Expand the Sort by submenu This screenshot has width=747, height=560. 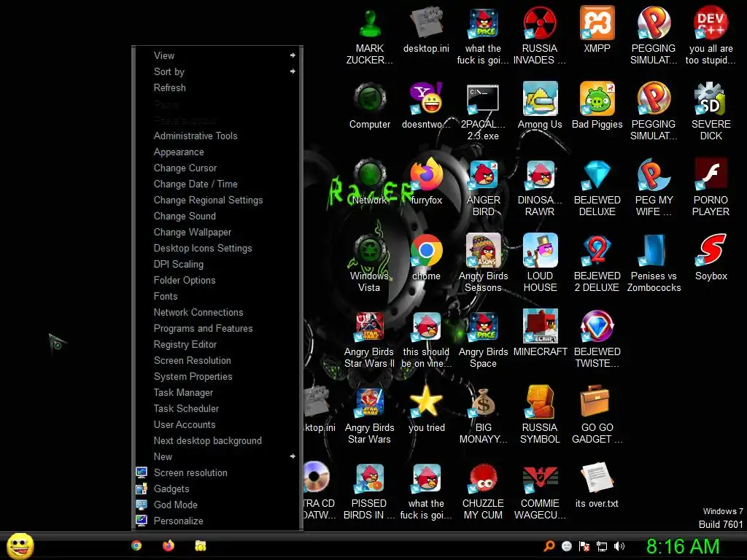220,71
